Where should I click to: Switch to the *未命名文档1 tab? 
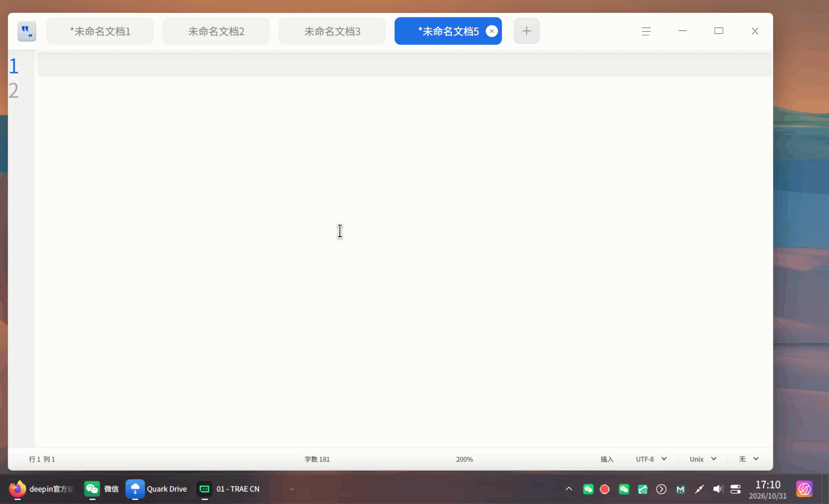(100, 31)
